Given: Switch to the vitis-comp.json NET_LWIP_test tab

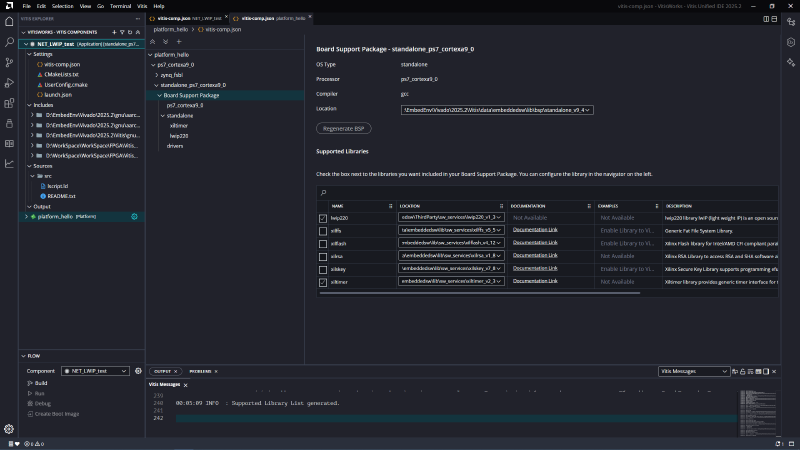Looking at the screenshot, I should pyautogui.click(x=189, y=18).
